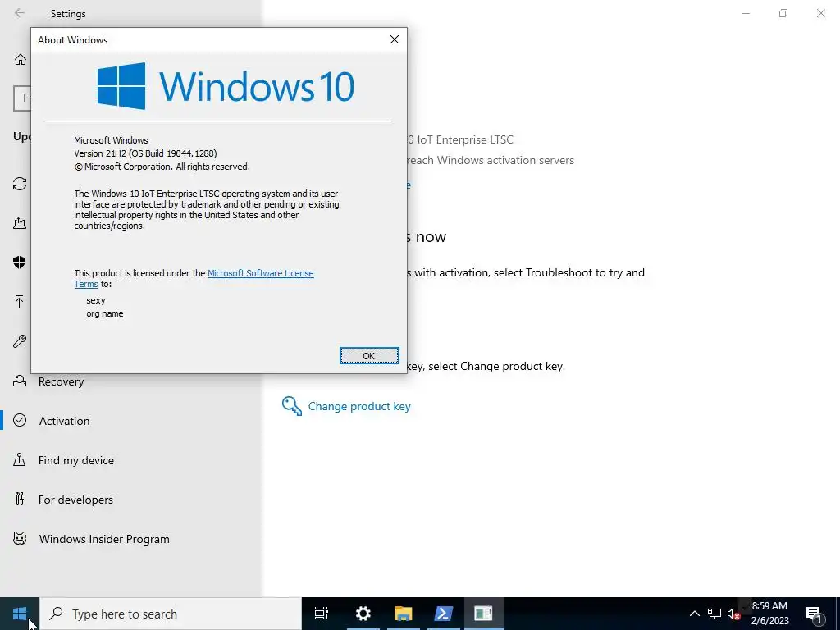Screen dimensions: 840x630
Task: Close the About Windows dialog
Action: pyautogui.click(x=395, y=39)
